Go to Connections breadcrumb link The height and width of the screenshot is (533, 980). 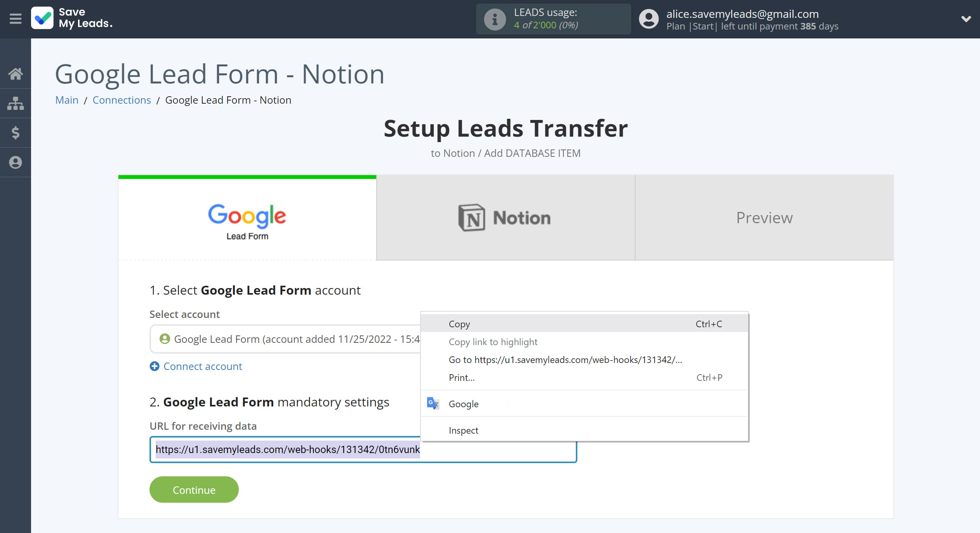(122, 100)
